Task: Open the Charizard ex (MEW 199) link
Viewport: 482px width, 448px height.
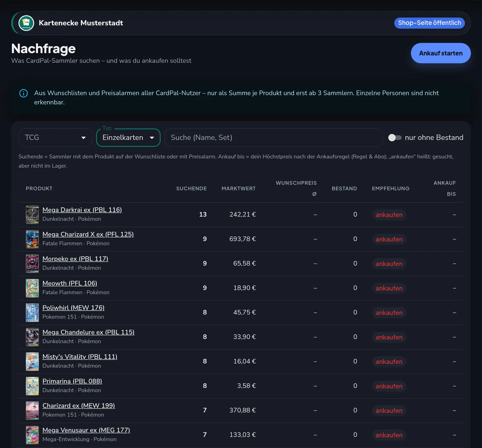Action: point(79,405)
